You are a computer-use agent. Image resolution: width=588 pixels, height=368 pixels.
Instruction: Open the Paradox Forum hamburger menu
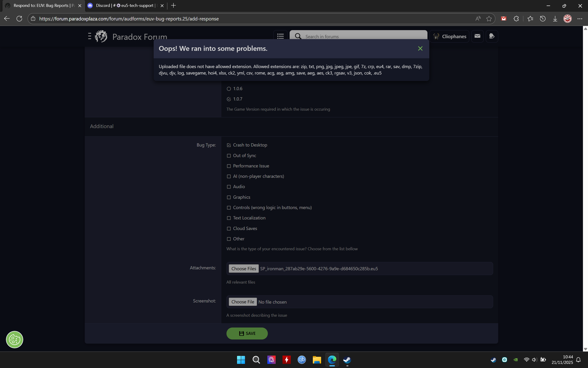pyautogui.click(x=90, y=36)
